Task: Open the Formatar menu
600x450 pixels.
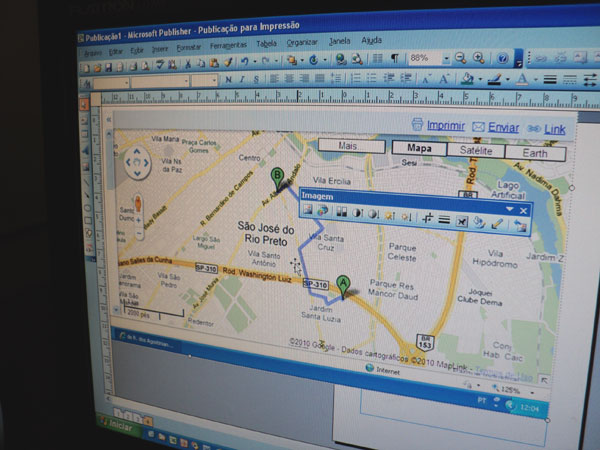Action: [x=189, y=47]
